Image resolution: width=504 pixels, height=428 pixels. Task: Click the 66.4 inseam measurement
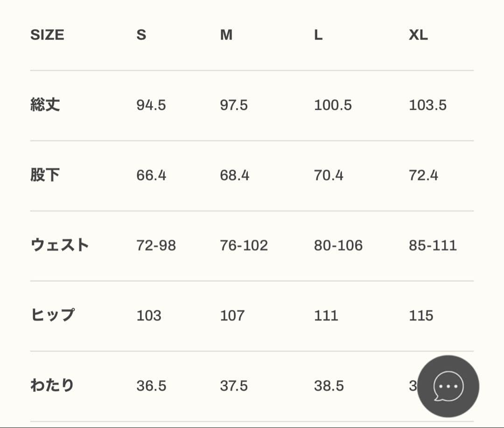pos(150,175)
